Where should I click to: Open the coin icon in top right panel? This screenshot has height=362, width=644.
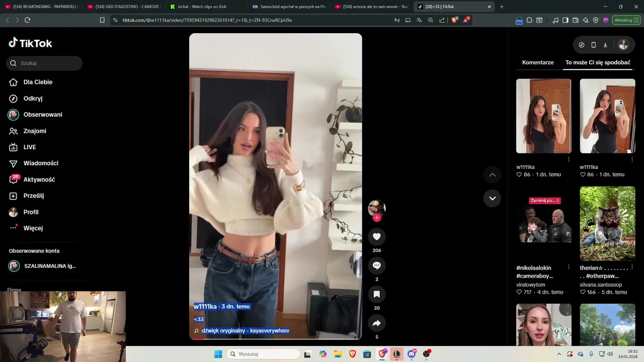[x=582, y=45]
